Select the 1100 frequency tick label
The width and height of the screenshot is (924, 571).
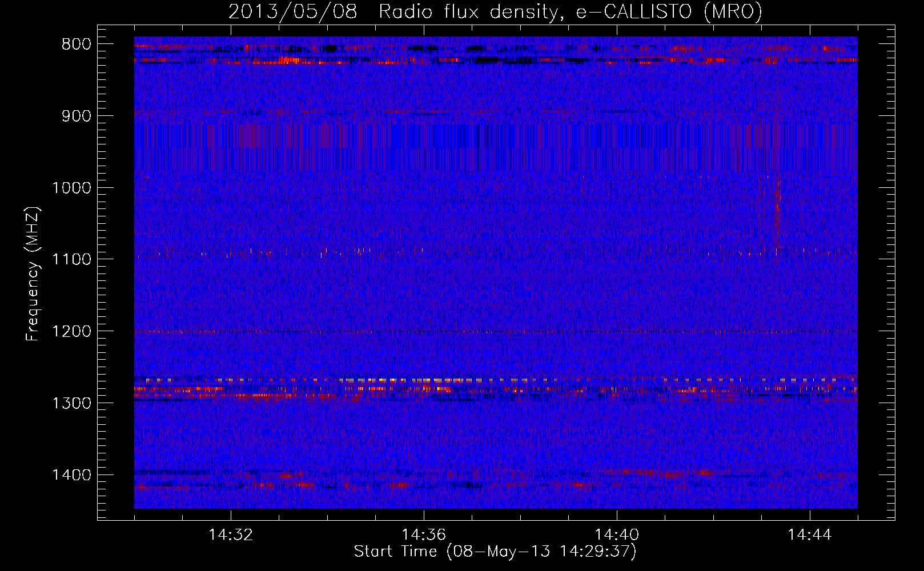pos(72,259)
